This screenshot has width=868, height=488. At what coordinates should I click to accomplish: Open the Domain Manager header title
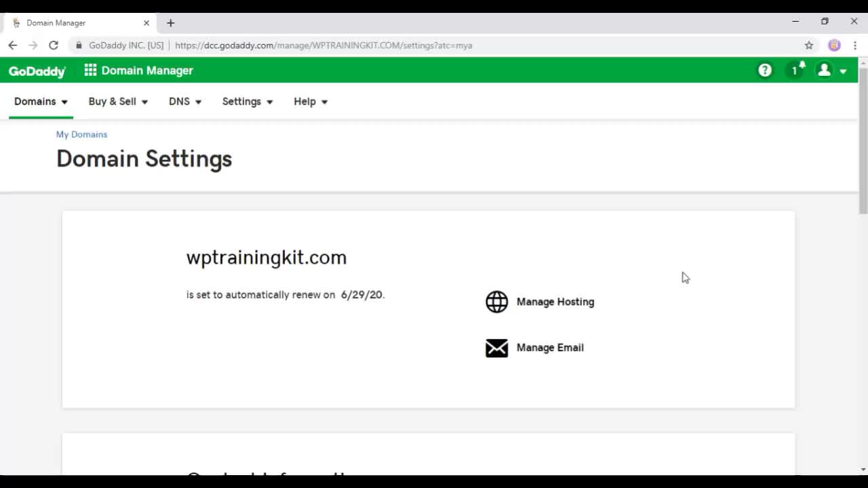click(x=147, y=70)
